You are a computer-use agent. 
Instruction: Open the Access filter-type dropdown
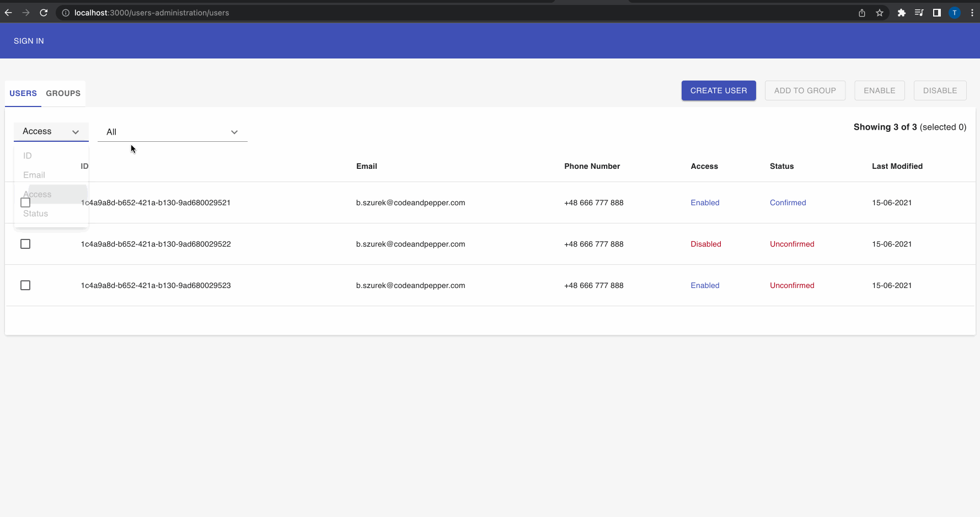[x=51, y=131]
